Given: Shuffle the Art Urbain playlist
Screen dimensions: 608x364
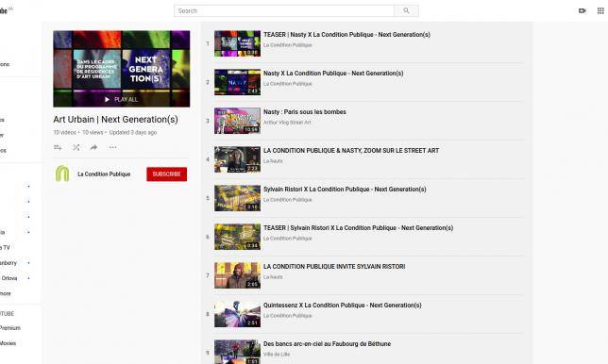Looking at the screenshot, I should pyautogui.click(x=76, y=147).
